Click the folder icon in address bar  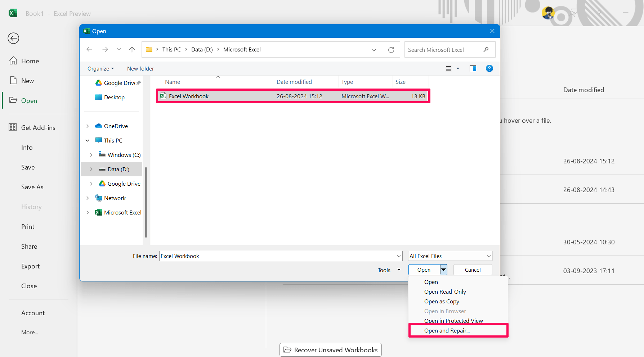149,49
